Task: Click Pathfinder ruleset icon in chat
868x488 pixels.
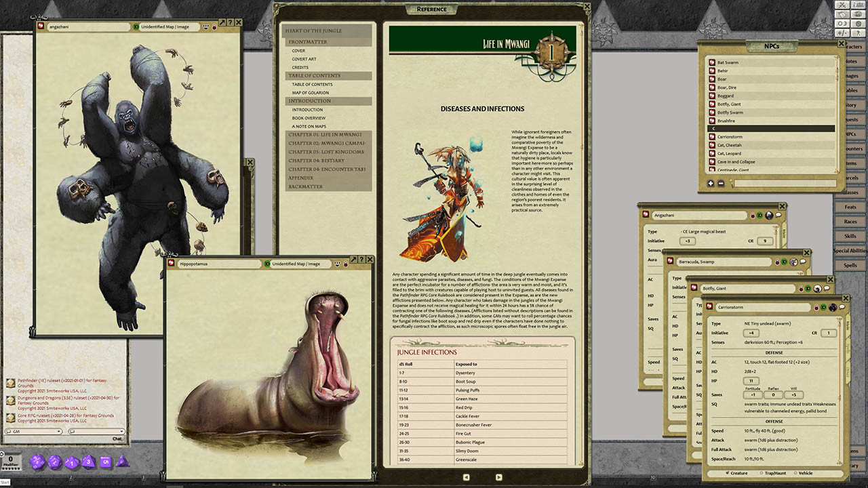Action: (10, 383)
